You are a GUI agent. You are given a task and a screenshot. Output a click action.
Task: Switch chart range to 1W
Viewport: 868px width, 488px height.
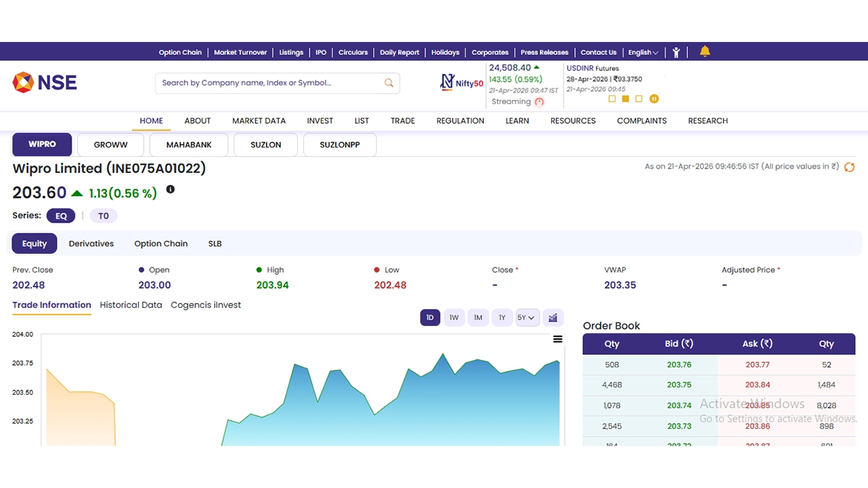coord(454,317)
